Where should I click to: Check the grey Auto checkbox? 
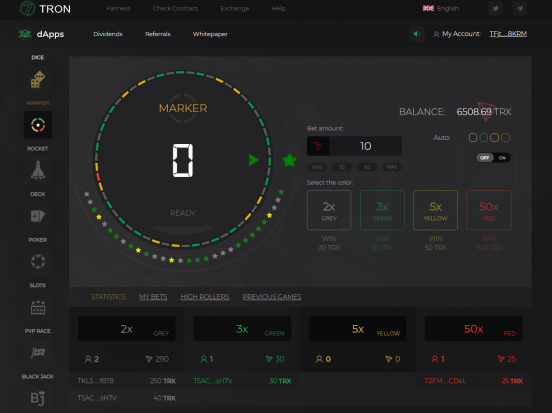pyautogui.click(x=473, y=137)
